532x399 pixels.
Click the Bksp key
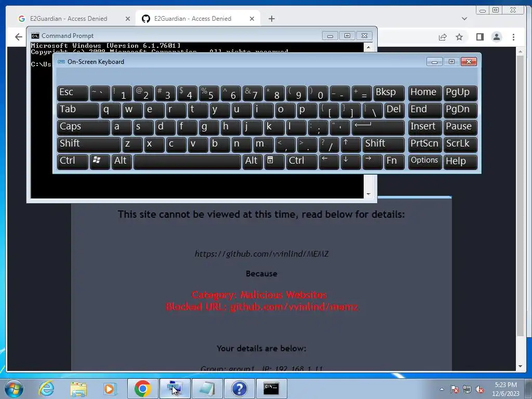click(389, 93)
